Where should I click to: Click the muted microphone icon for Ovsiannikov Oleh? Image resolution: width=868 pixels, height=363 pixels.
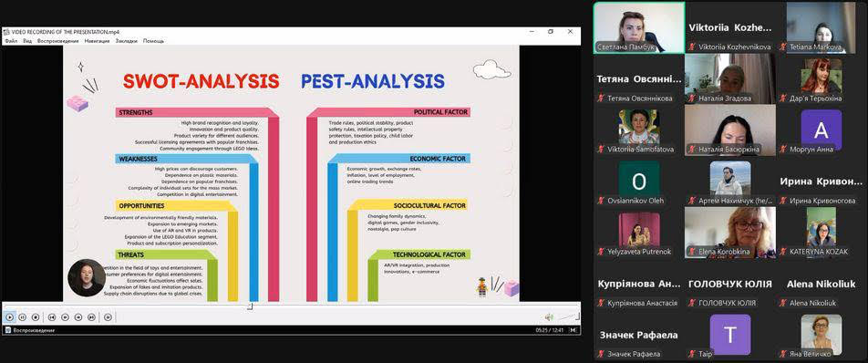[x=601, y=201]
